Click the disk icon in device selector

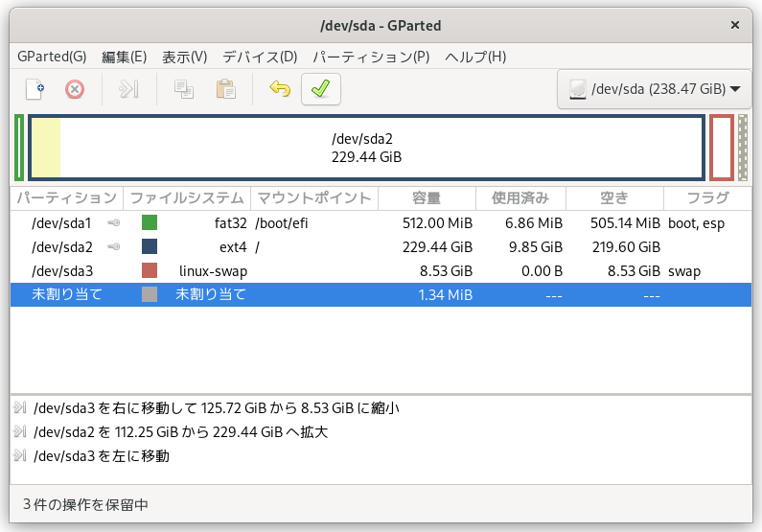pos(578,90)
